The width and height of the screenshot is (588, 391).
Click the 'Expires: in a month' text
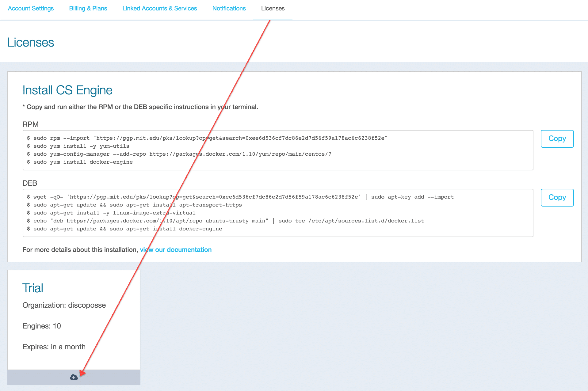(54, 347)
